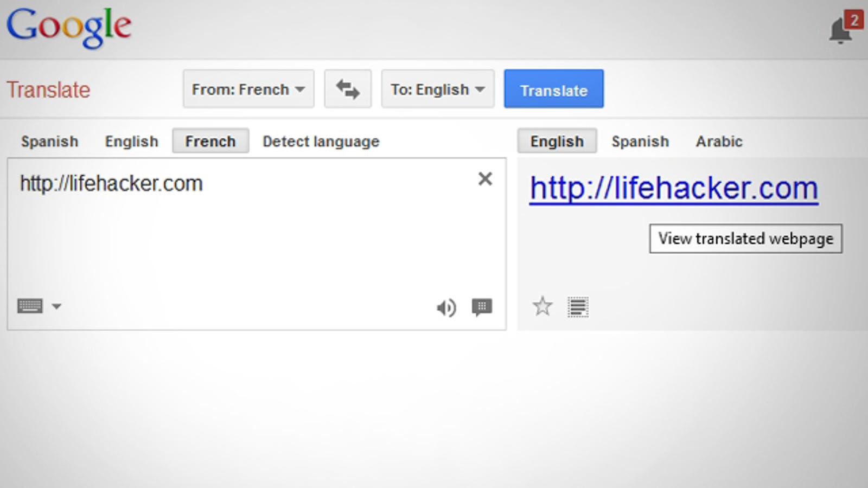Click the speech bubble feedback icon
868x488 pixels.
coord(482,307)
